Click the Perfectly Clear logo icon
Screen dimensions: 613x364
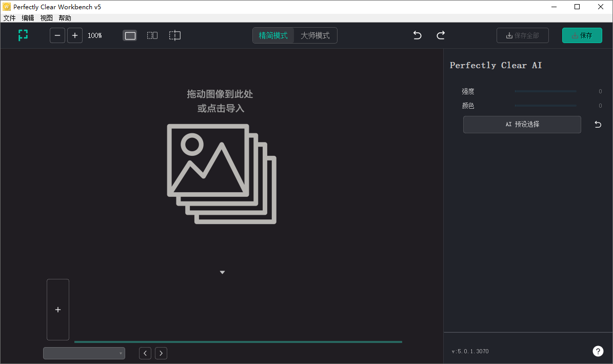pyautogui.click(x=23, y=35)
